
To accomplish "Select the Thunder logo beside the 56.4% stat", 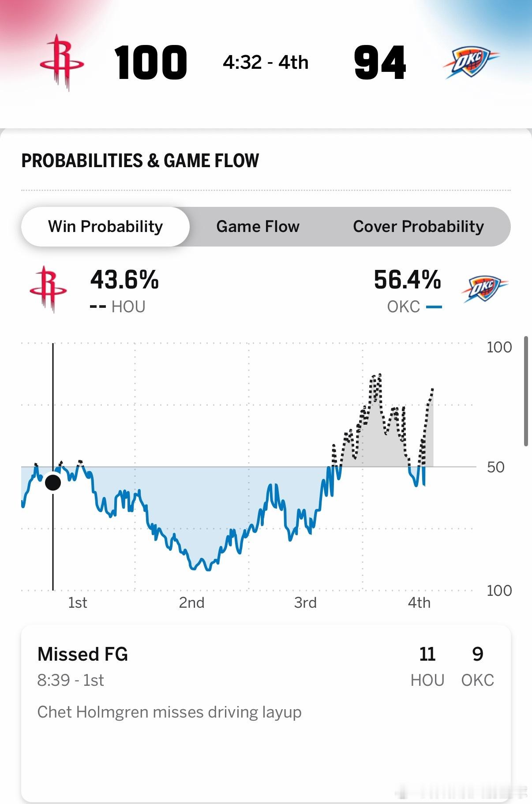I will tap(483, 289).
